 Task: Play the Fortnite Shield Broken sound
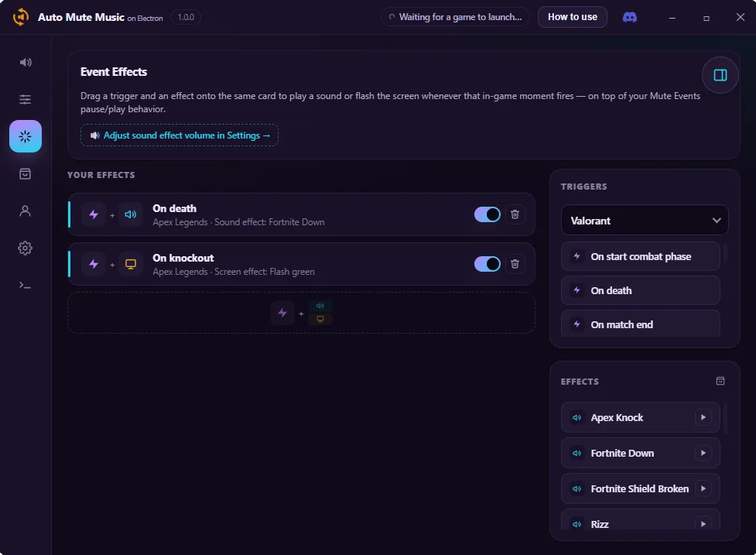click(x=703, y=488)
